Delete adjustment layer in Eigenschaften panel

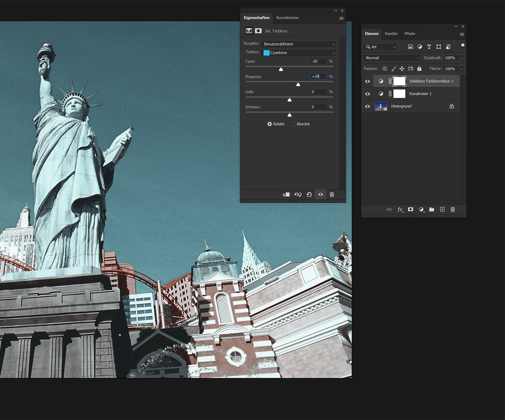click(332, 194)
